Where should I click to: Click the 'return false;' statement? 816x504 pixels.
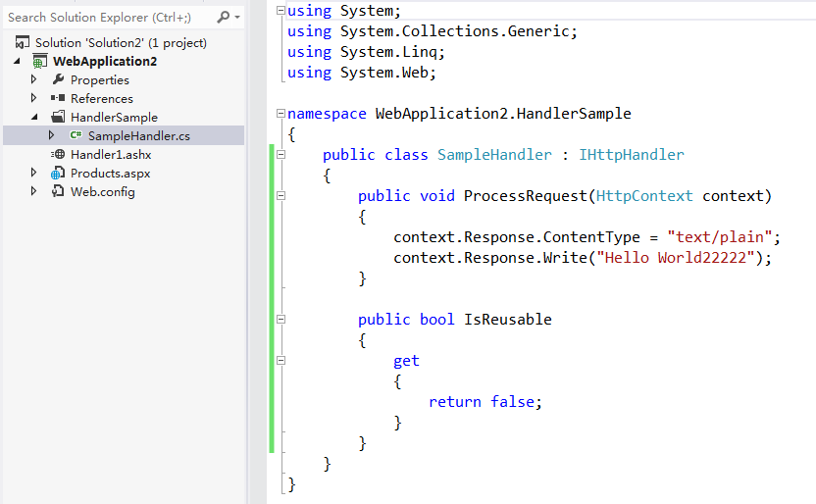click(x=485, y=402)
